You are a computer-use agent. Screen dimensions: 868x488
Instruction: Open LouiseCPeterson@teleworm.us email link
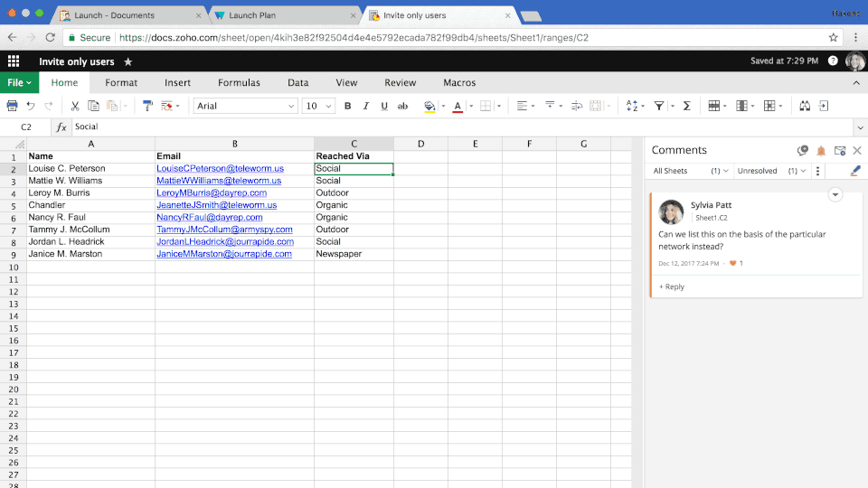[x=220, y=169]
